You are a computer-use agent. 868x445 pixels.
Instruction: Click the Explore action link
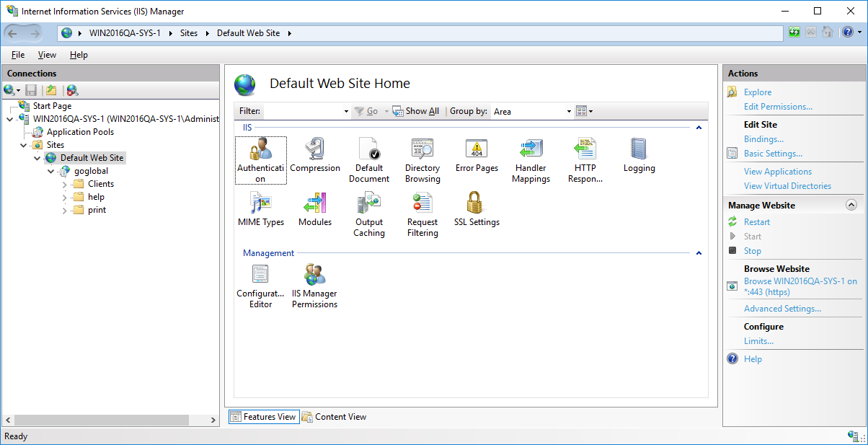point(758,92)
